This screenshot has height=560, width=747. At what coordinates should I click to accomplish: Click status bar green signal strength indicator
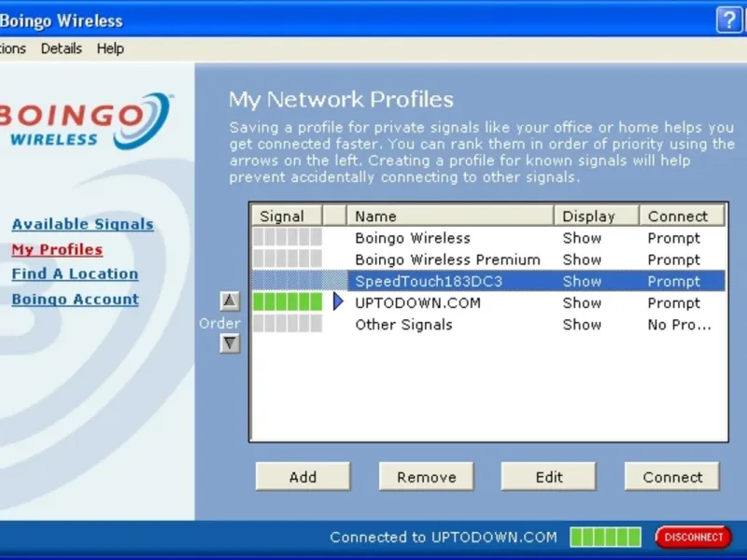[605, 538]
